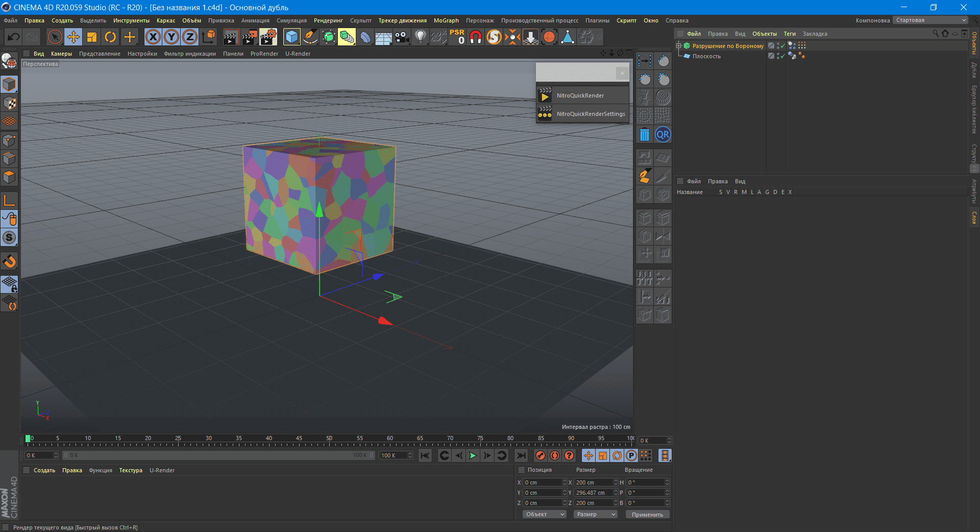
Task: Open the Стартовая layout dropdown
Action: [931, 20]
